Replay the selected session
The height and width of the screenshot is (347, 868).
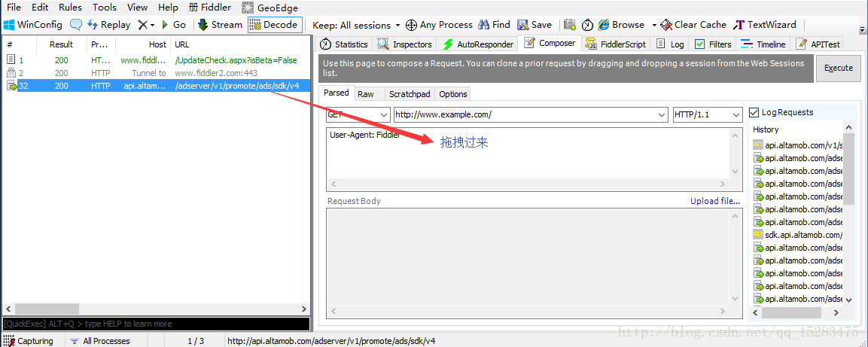pos(109,25)
